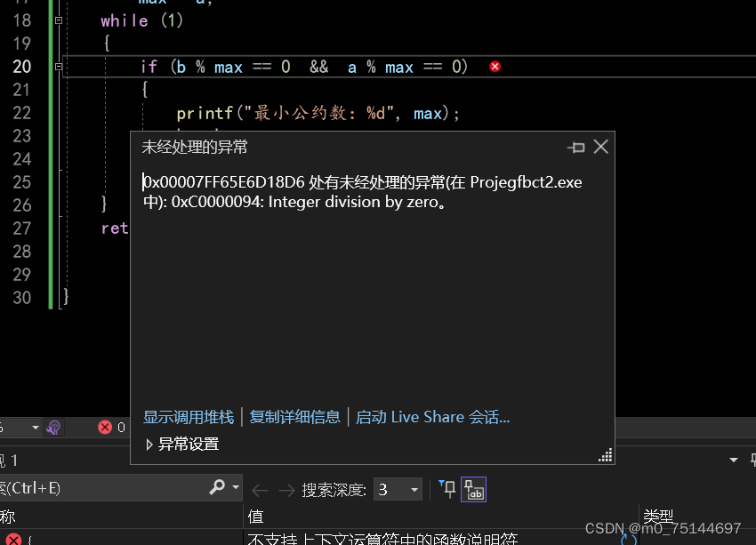
Task: Open the dropdown at the bottom-left corner
Action: click(x=34, y=426)
